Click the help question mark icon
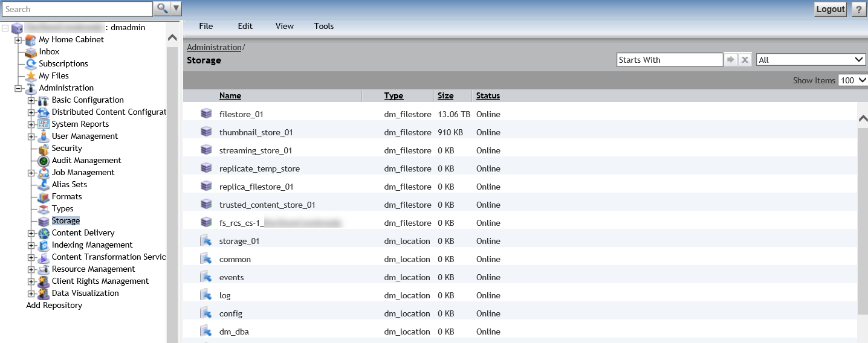Screen dimensions: 868x343 (858, 9)
